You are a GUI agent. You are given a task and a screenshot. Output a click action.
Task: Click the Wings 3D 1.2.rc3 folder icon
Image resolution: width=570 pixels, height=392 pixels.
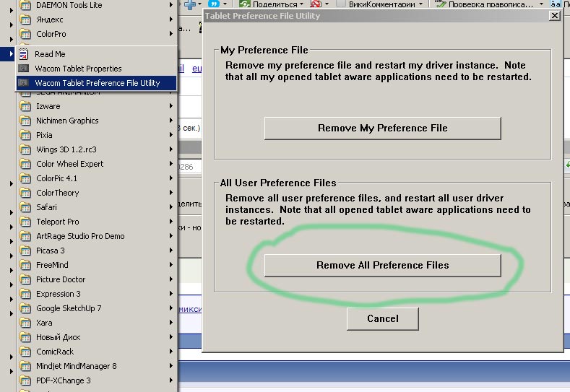click(x=25, y=149)
